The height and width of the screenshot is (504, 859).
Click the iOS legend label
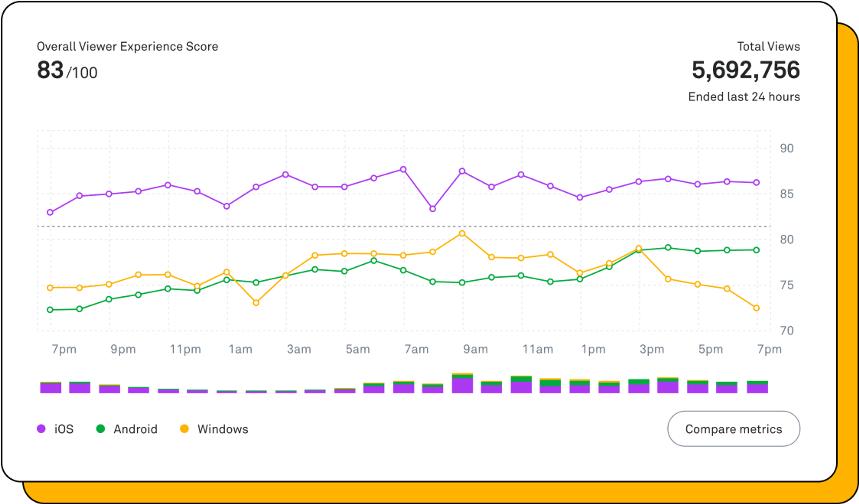pyautogui.click(x=64, y=429)
